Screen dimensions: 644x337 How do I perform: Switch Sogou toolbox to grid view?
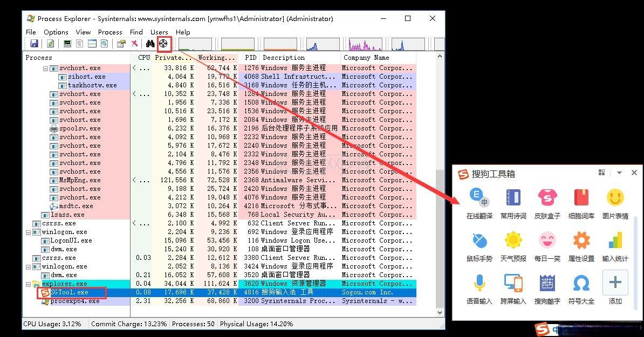(602, 173)
